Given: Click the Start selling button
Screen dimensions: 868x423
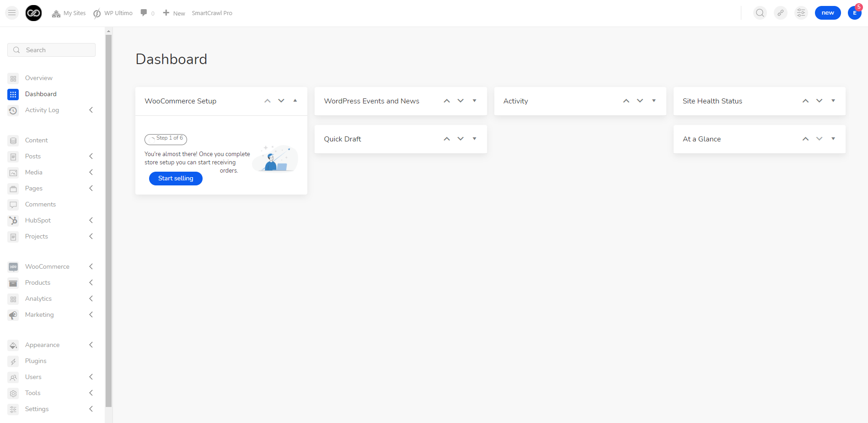Looking at the screenshot, I should pos(176,178).
